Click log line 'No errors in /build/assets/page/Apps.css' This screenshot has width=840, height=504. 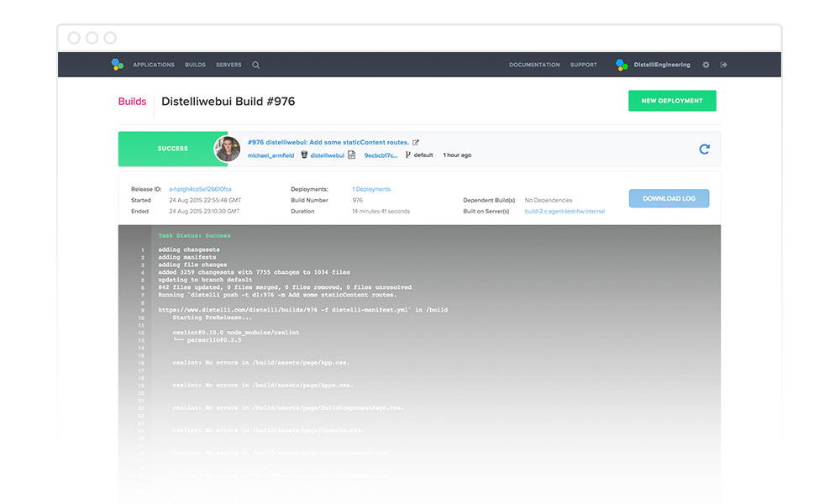click(x=262, y=385)
